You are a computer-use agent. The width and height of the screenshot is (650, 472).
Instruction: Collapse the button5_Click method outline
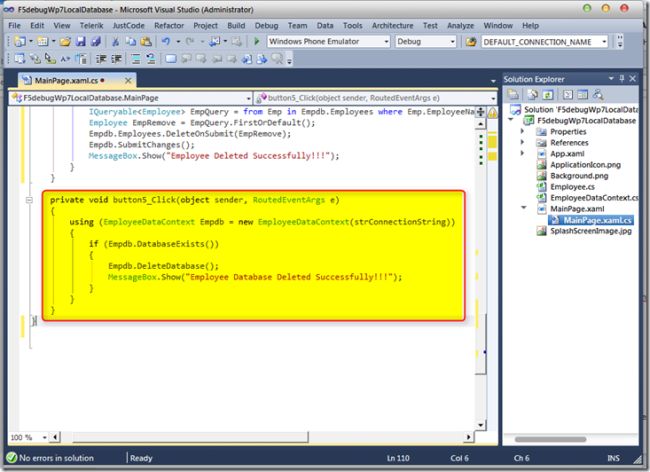pyautogui.click(x=29, y=200)
